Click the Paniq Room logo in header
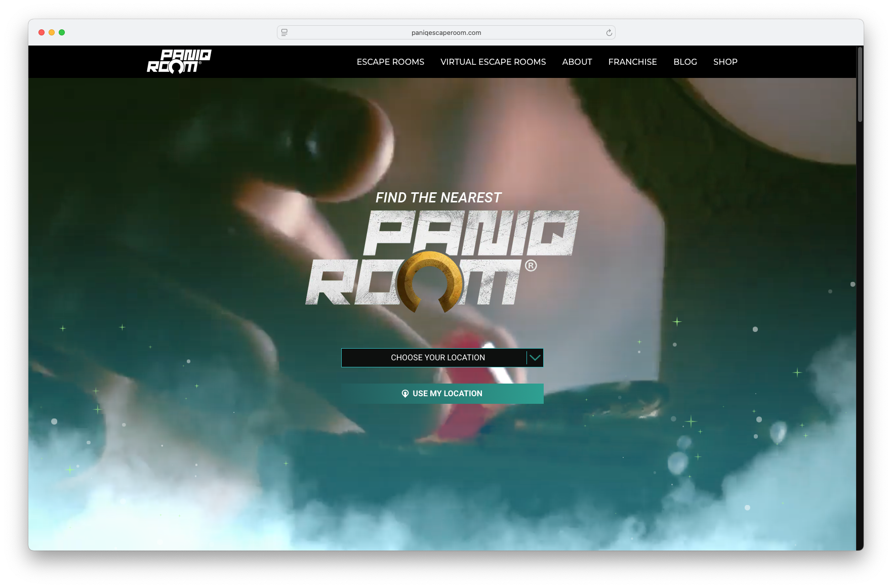This screenshot has height=588, width=892. (x=179, y=61)
